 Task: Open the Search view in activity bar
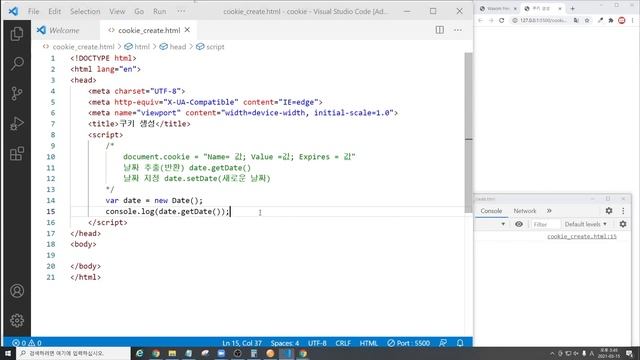pyautogui.click(x=17, y=63)
